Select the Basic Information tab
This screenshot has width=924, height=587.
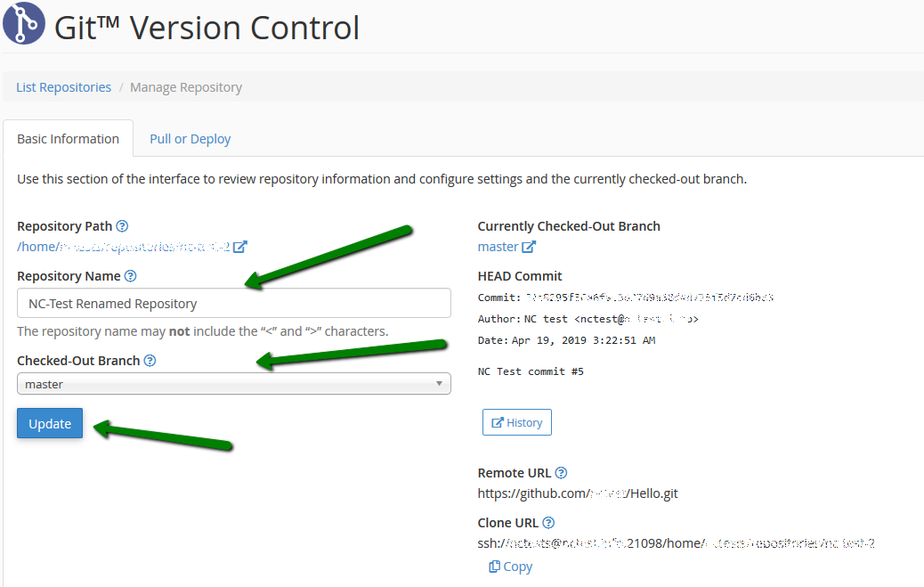click(69, 139)
